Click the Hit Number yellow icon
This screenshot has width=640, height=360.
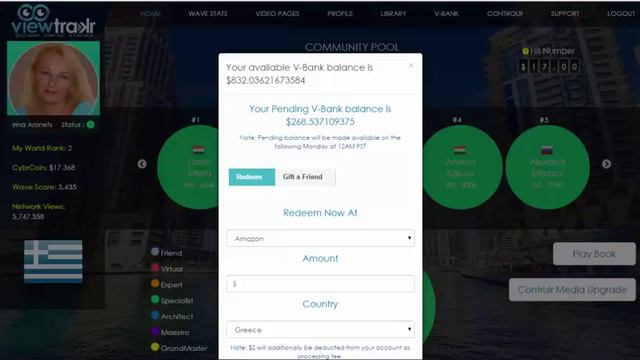coord(526,51)
